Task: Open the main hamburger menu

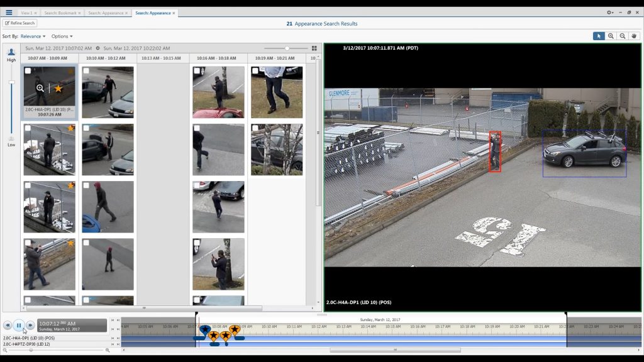Action: coord(9,13)
